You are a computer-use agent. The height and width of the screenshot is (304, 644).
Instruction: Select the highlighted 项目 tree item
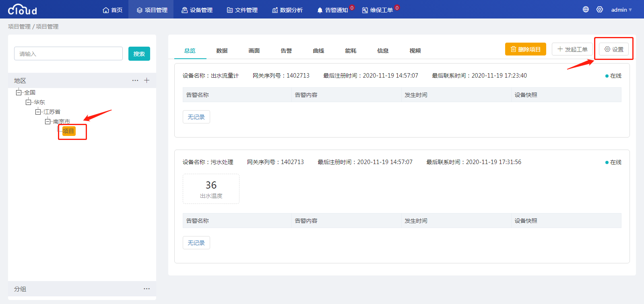pos(69,131)
